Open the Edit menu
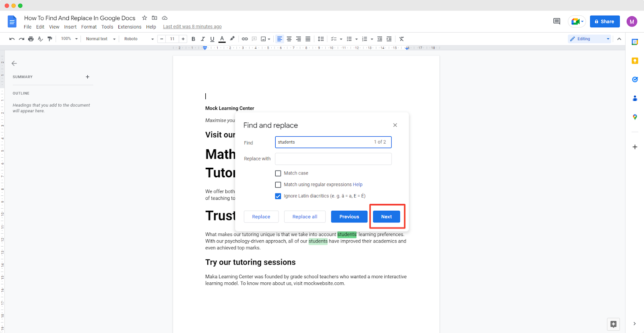The width and height of the screenshot is (644, 333). pos(40,27)
